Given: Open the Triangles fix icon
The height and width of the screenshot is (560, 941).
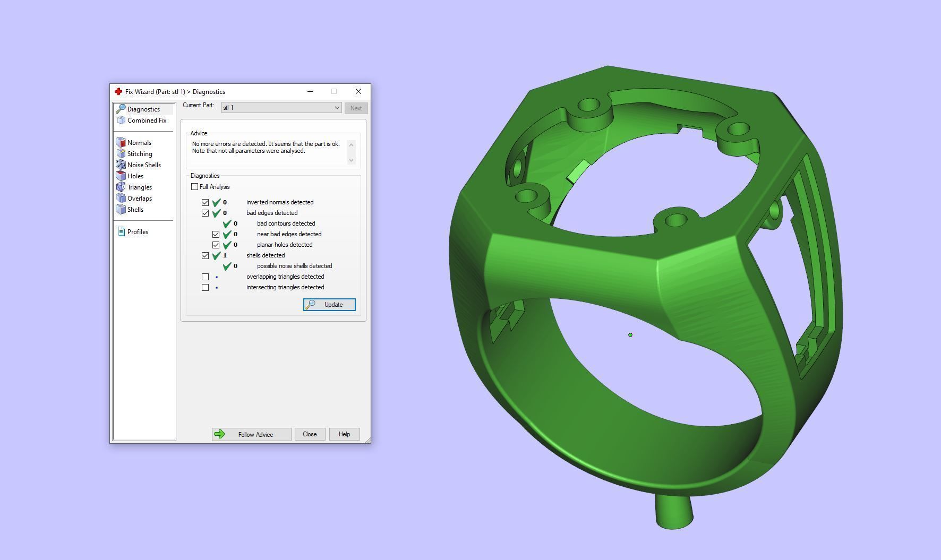Looking at the screenshot, I should click(121, 187).
